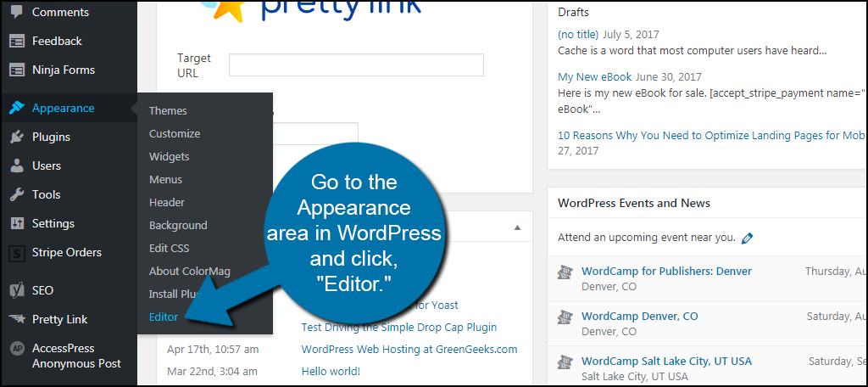This screenshot has height=387, width=868.
Task: Click the AccessPress AP icon
Action: click(x=17, y=349)
